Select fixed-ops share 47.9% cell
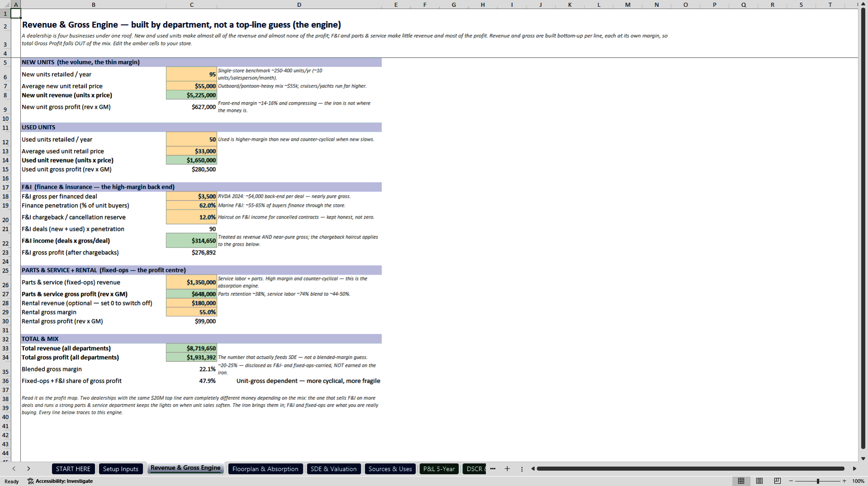Image resolution: width=868 pixels, height=486 pixels. 192,380
